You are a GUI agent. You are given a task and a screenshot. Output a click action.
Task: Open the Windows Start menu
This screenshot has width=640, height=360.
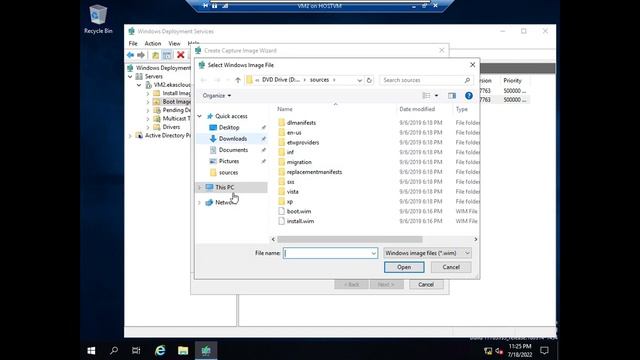click(91, 350)
